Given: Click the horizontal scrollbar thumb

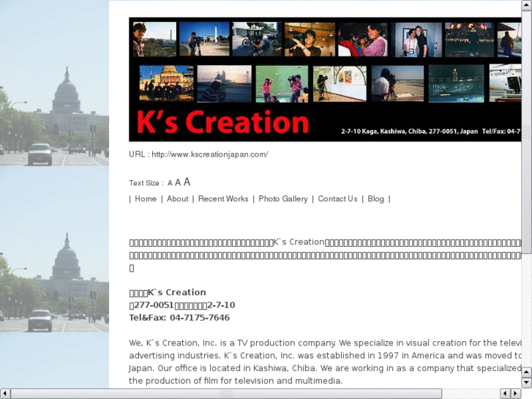Looking at the screenshot, I should 227,394.
